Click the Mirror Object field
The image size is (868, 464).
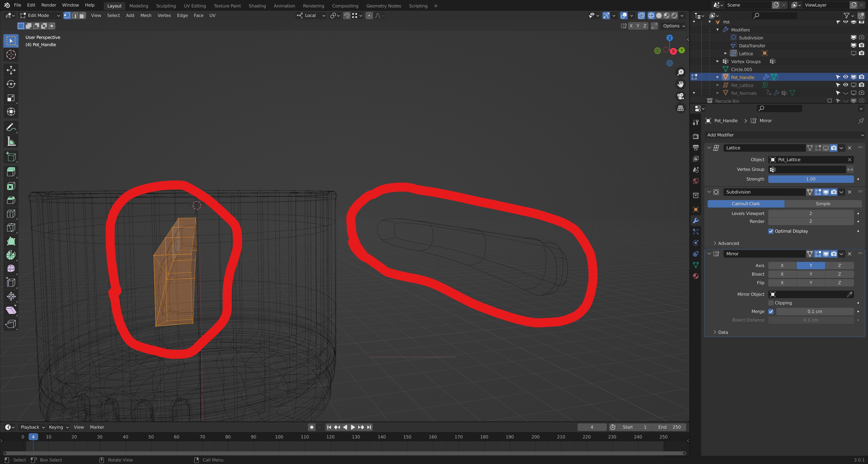coord(809,294)
